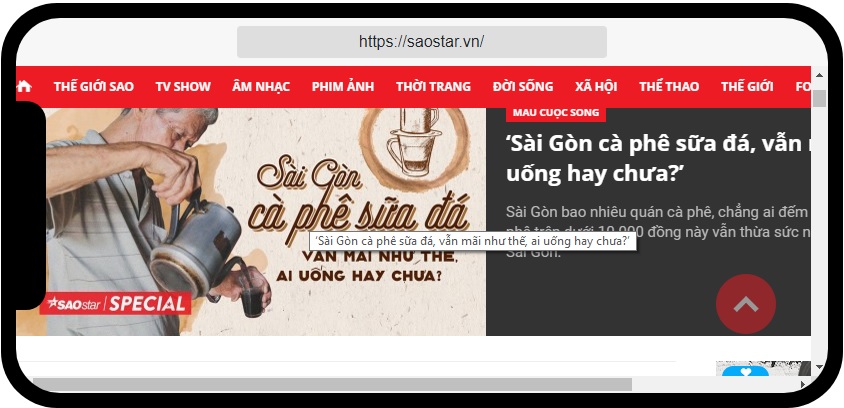Open the Thời Trang menu item
This screenshot has height=408, width=844.
coord(433,87)
